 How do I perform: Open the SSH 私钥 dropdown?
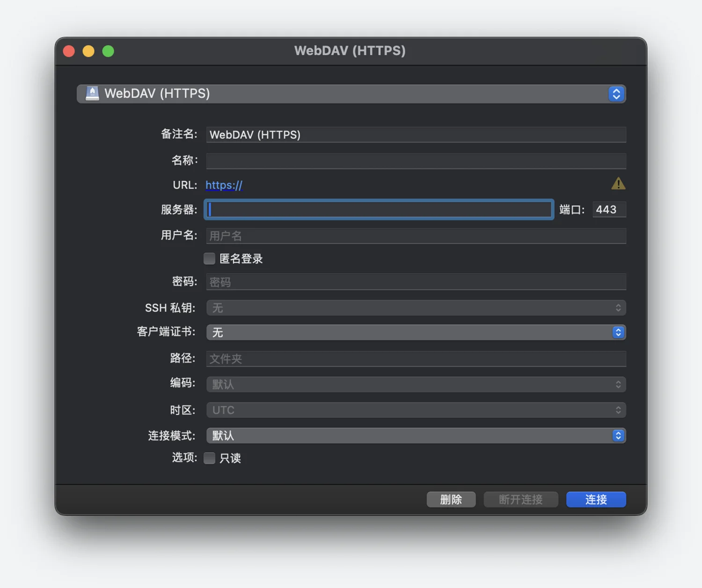[416, 308]
